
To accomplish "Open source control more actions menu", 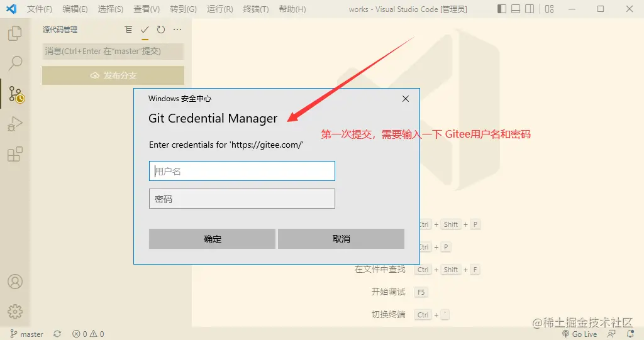I will (x=177, y=30).
